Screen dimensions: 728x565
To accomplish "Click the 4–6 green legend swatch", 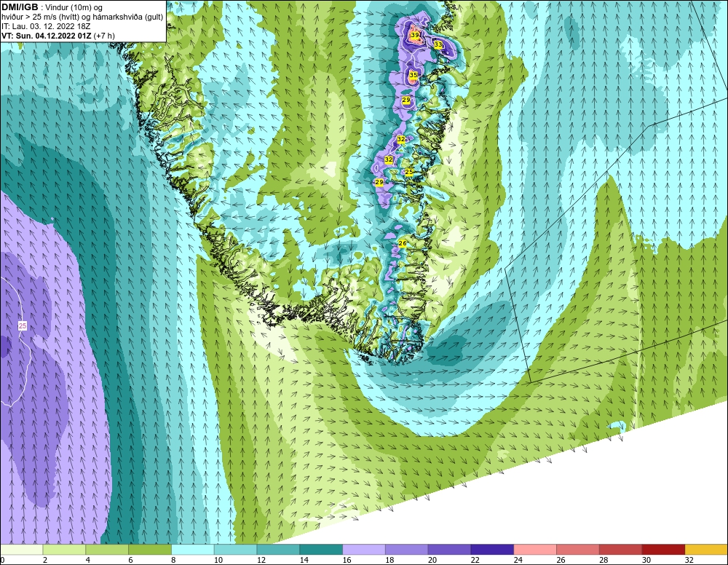I will coord(107,550).
